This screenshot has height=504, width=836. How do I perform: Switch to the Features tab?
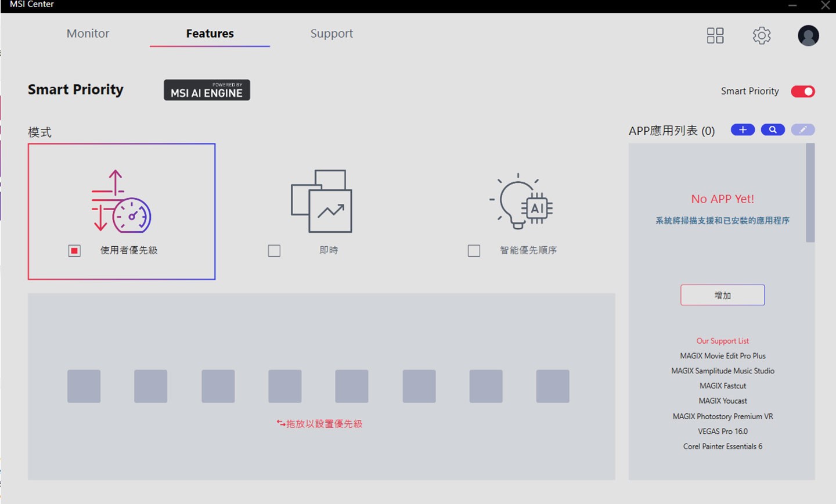(x=210, y=34)
